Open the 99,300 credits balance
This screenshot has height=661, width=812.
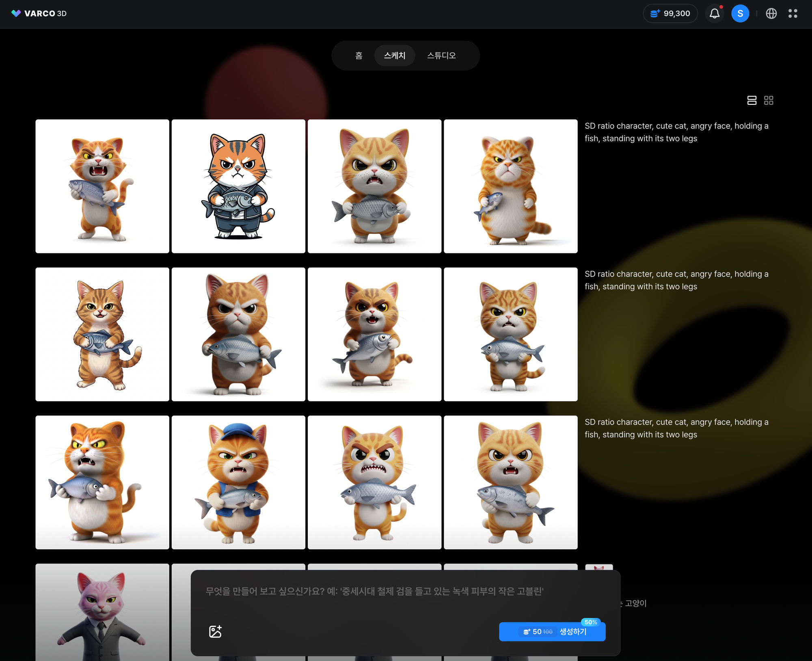(x=670, y=13)
